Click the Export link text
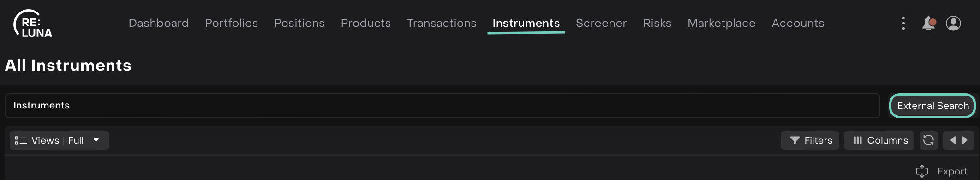 coord(952,171)
